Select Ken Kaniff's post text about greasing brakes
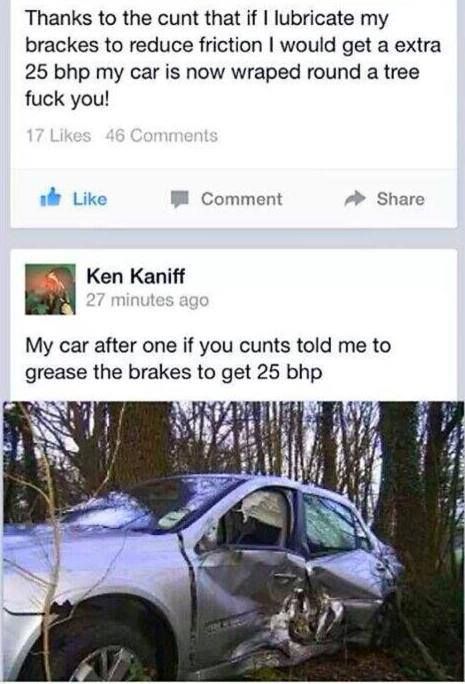 point(208,359)
